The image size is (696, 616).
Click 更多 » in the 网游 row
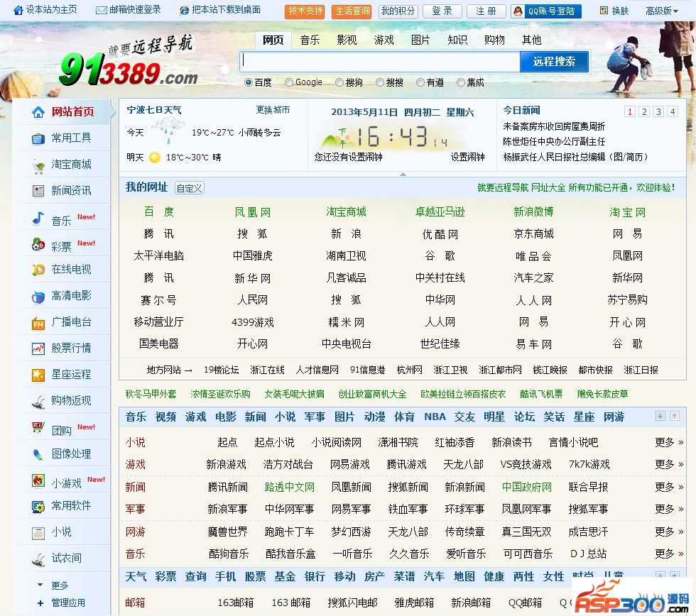point(669,532)
